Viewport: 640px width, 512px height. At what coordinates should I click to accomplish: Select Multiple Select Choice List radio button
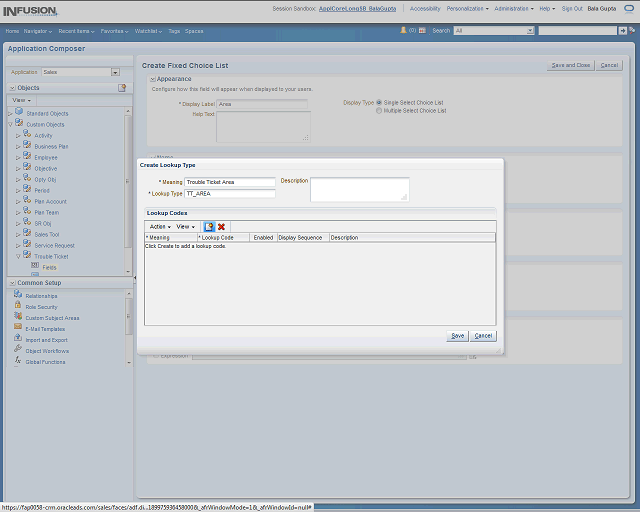tap(379, 111)
